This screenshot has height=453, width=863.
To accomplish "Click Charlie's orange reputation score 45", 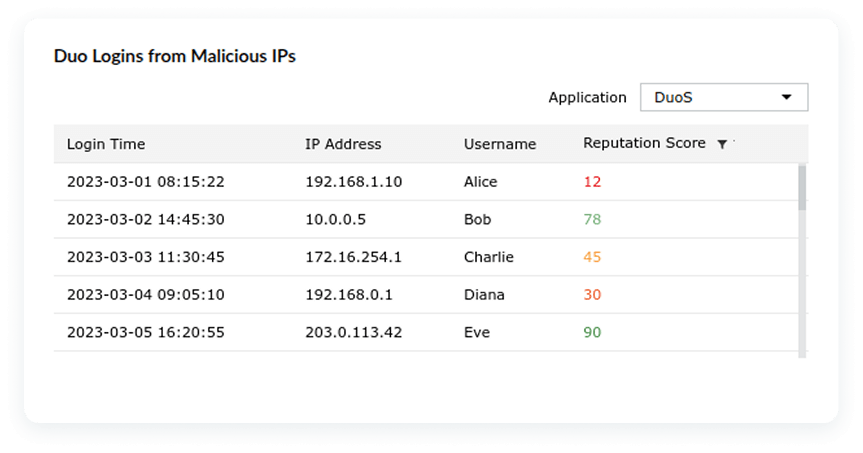I will (x=592, y=257).
